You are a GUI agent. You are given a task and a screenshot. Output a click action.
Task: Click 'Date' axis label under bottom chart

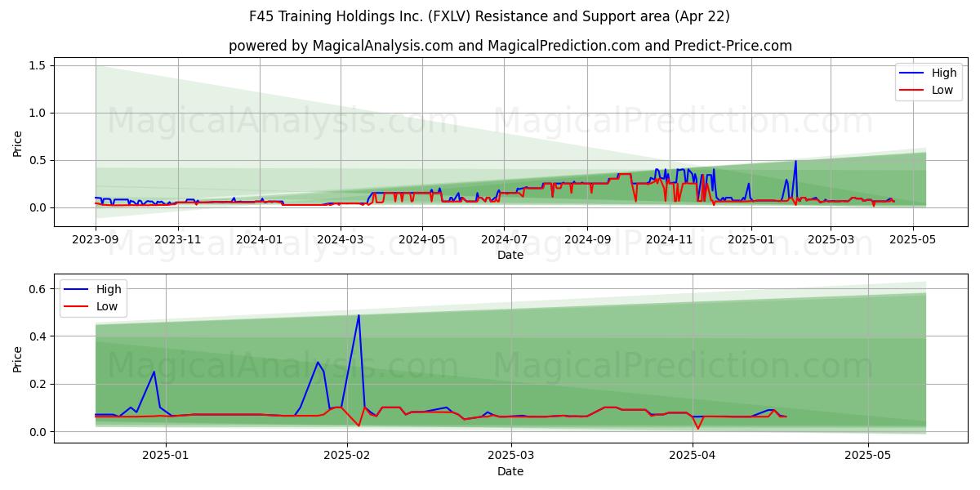[510, 471]
